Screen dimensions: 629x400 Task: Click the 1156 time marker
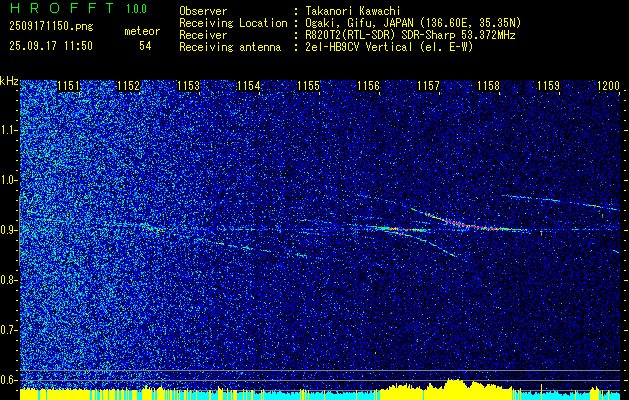[369, 86]
